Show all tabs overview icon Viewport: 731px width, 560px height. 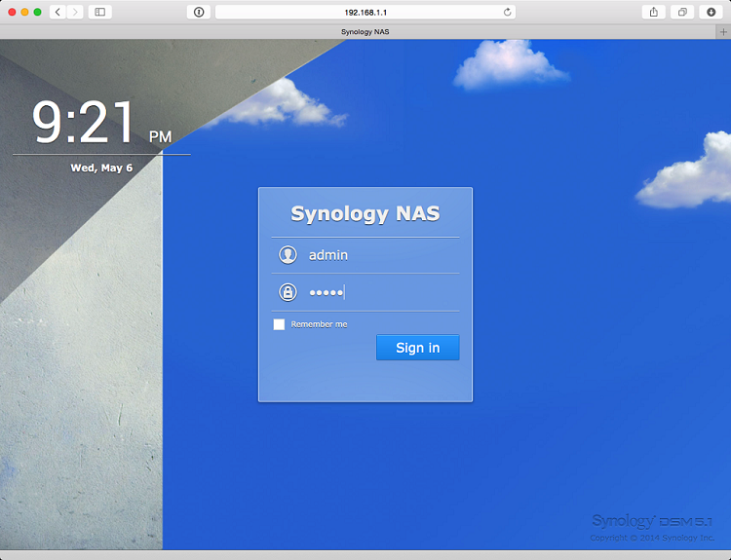[x=682, y=12]
